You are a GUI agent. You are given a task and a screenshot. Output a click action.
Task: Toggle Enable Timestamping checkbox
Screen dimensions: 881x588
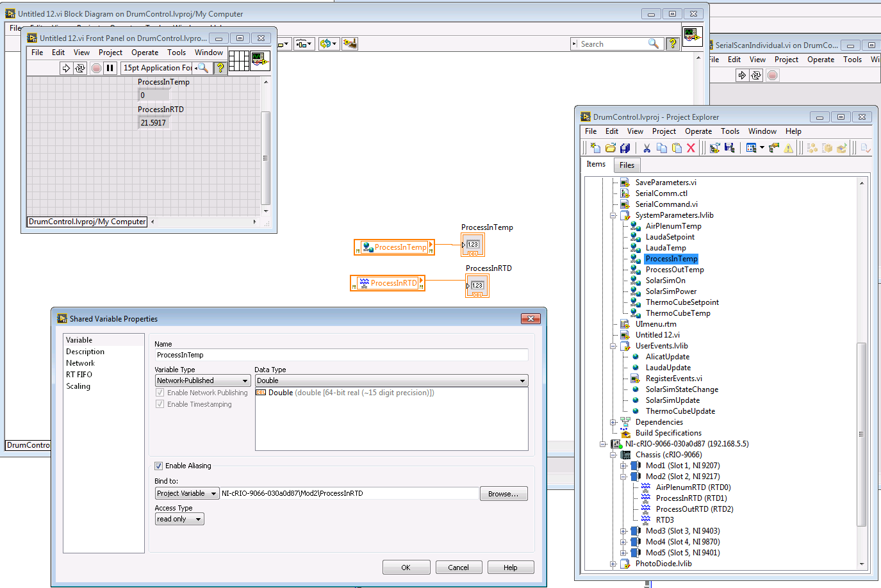tap(160, 404)
